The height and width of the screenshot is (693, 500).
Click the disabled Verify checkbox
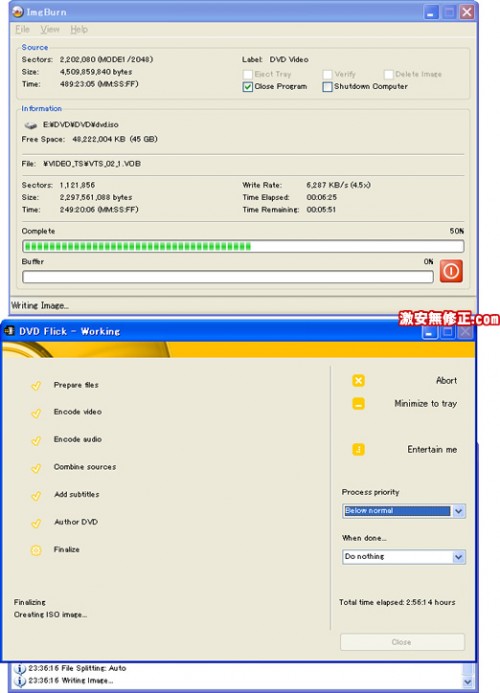[327, 74]
